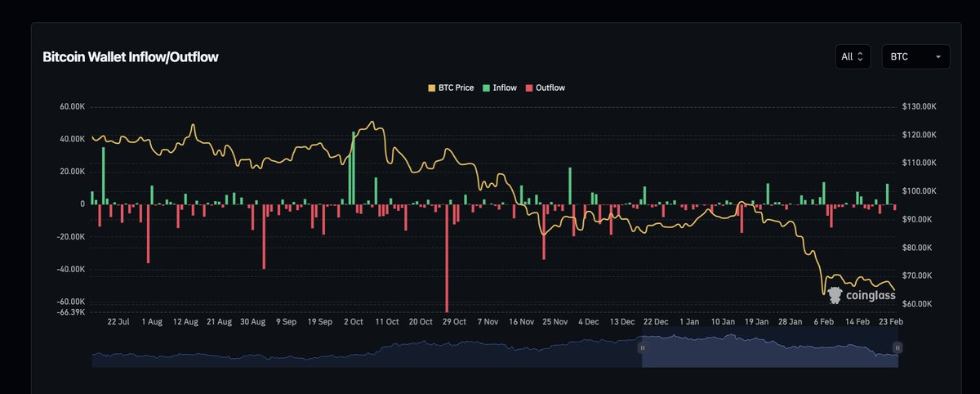Click the left handle of the range slider
Image resolution: width=980 pixels, height=394 pixels.
(642, 347)
